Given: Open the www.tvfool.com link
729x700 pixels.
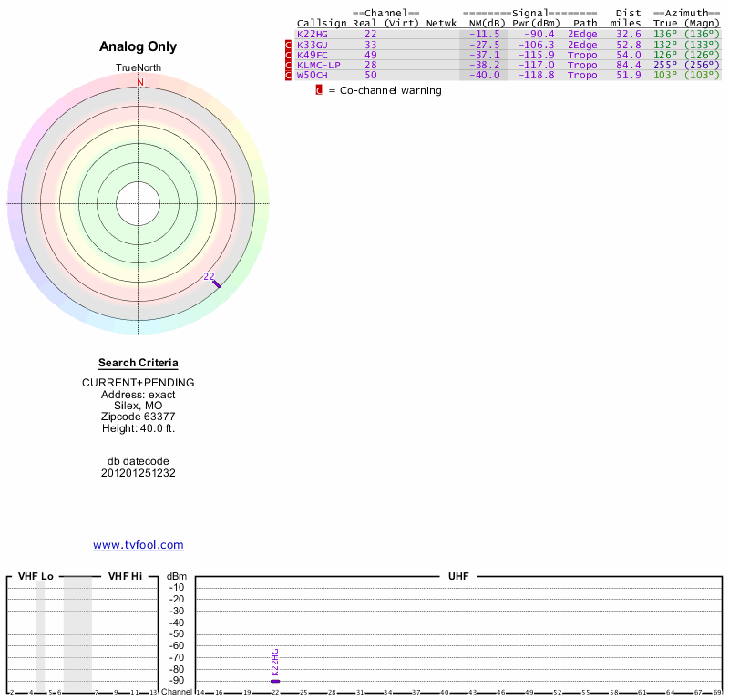Looking at the screenshot, I should click(139, 545).
